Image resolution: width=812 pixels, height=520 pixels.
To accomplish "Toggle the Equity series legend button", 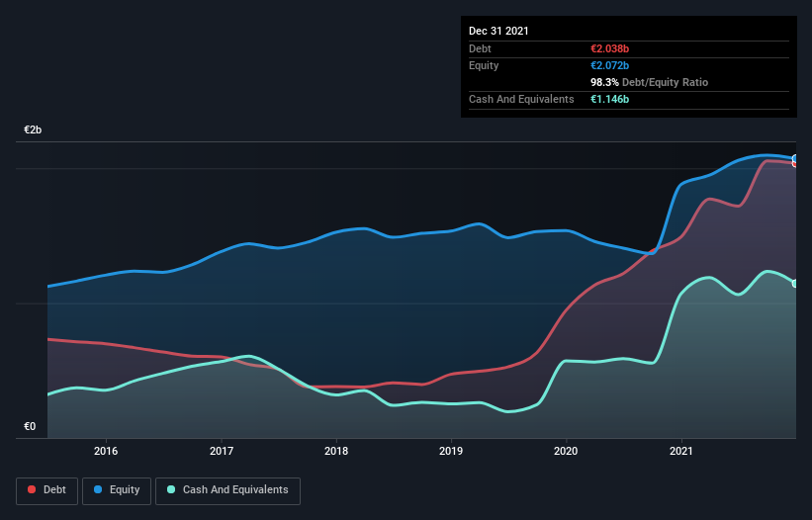I will point(117,490).
